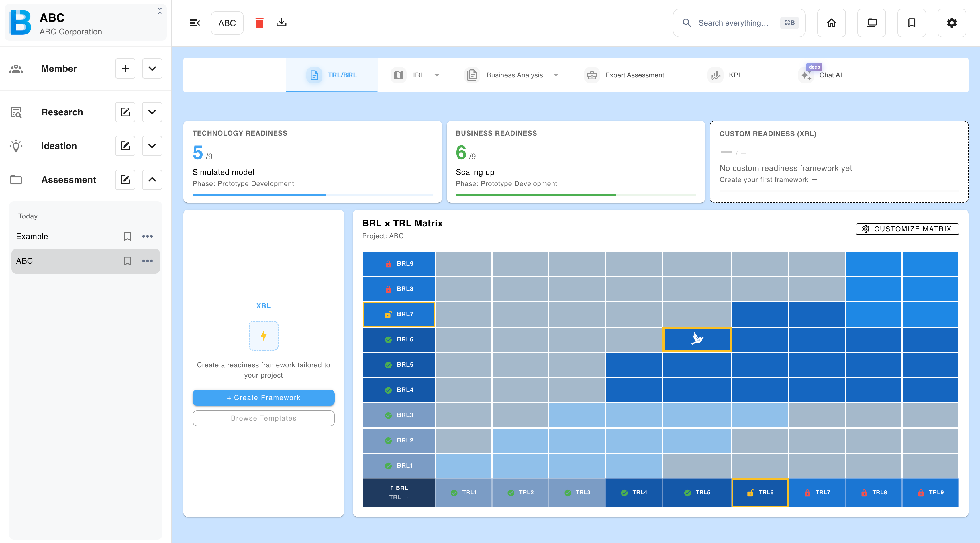Screen dimensions: 980x543
Task: Select checked BRL6 row header
Action: click(399, 339)
